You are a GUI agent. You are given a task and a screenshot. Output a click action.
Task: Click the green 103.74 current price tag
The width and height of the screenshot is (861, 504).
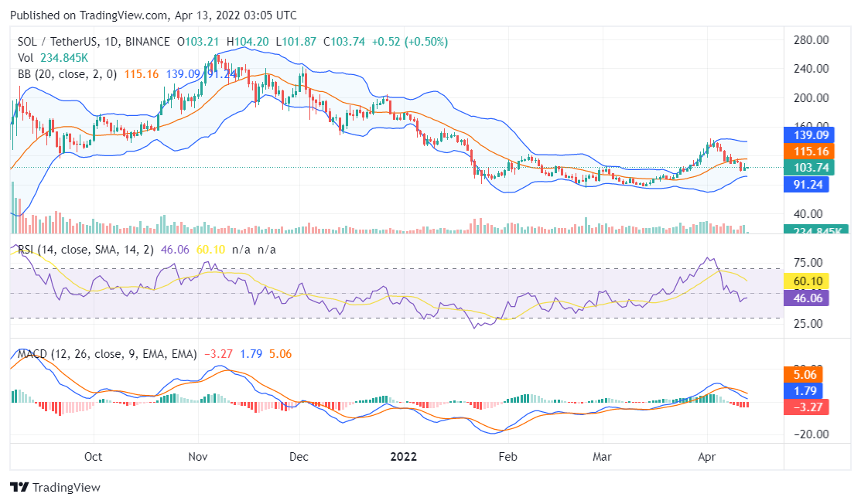(807, 168)
